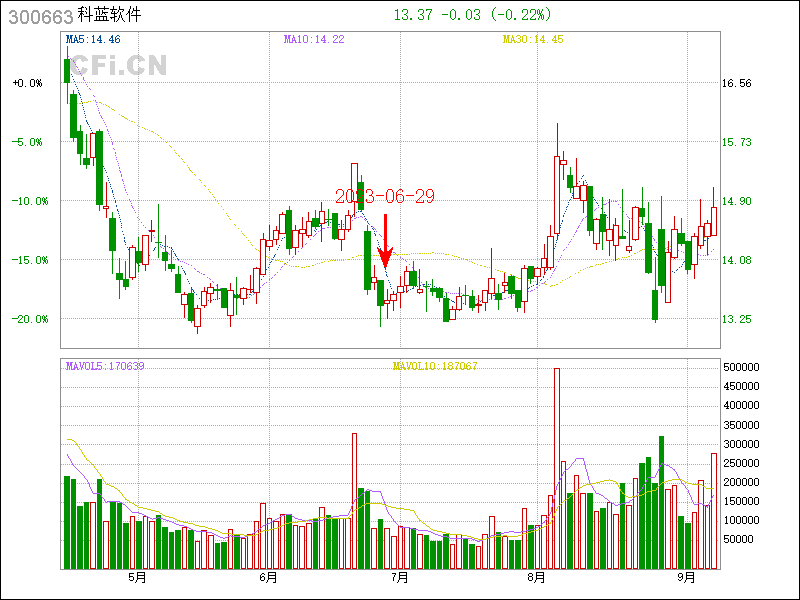Viewport: 800px width, 600px height.
Task: Click the -20.0% percentage axis label
Action: tap(27, 319)
